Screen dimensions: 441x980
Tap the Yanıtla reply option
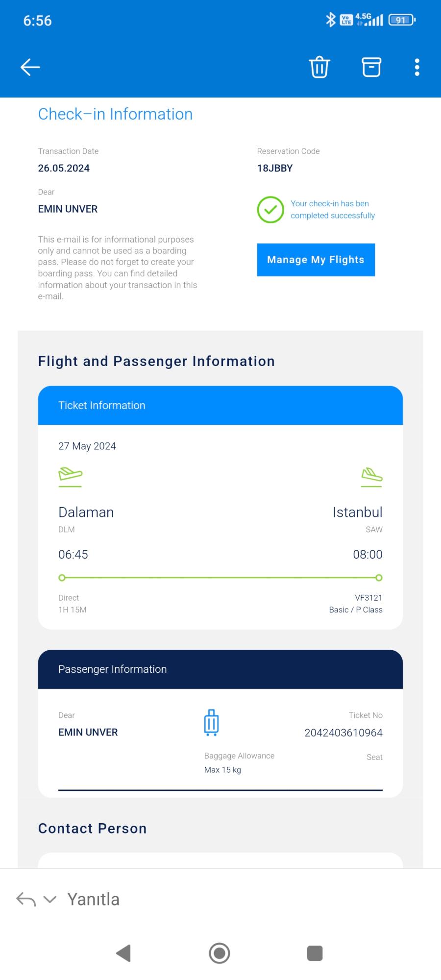tap(93, 899)
